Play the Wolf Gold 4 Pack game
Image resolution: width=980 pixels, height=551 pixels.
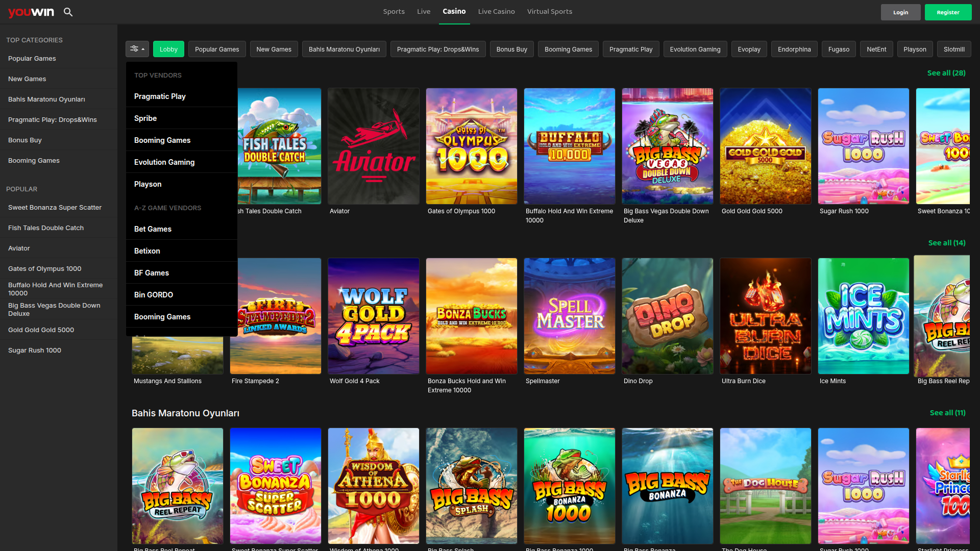pos(373,316)
